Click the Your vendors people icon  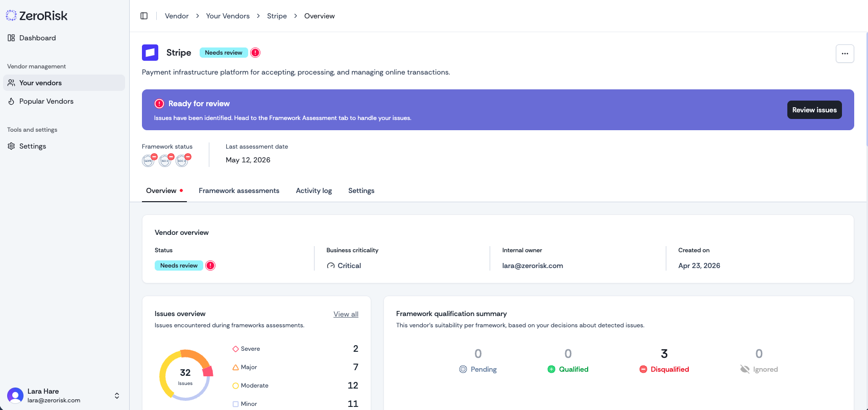pyautogui.click(x=11, y=83)
